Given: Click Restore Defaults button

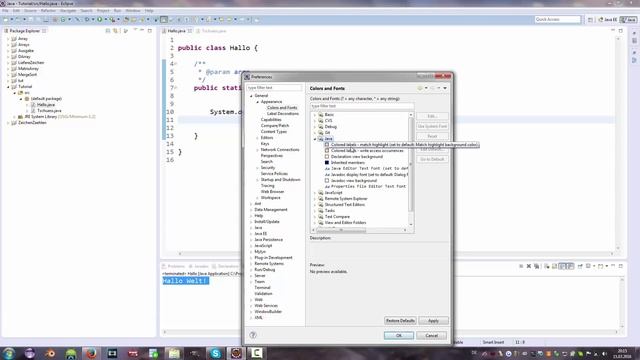Looking at the screenshot, I should coord(400,321).
